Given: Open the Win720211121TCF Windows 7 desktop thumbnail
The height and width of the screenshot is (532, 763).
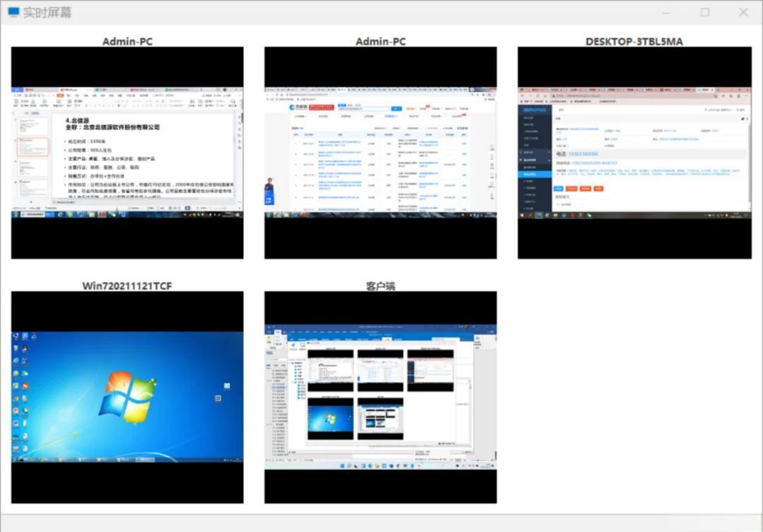Looking at the screenshot, I should (x=127, y=397).
